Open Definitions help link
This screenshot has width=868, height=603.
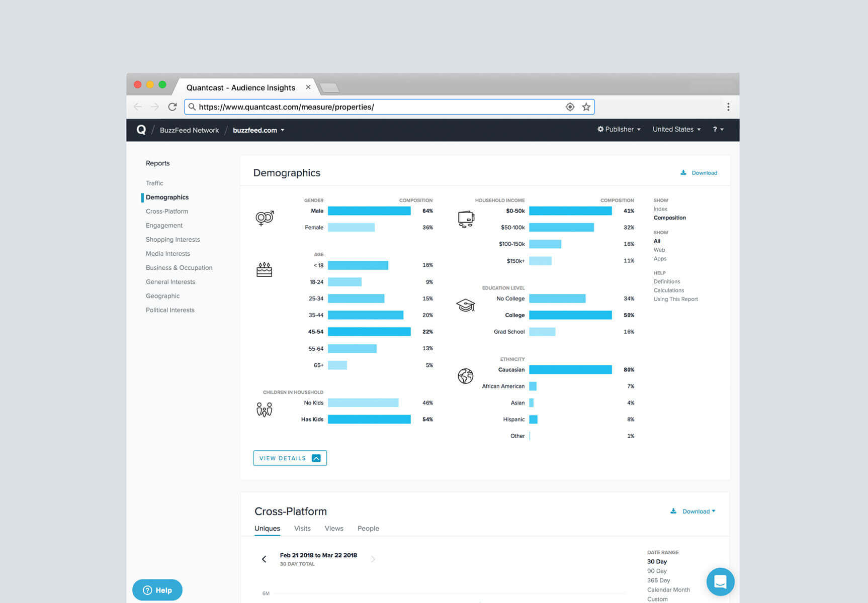pyautogui.click(x=666, y=281)
